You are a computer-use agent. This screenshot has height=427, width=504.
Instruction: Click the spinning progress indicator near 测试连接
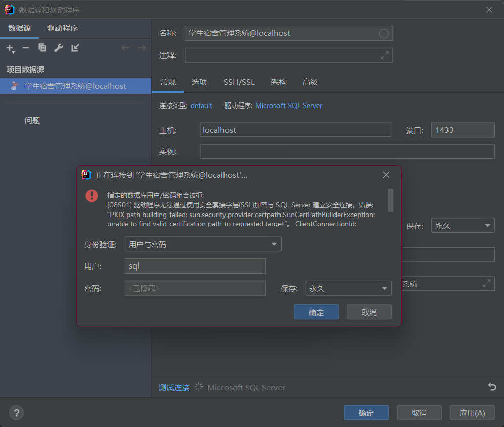199,387
